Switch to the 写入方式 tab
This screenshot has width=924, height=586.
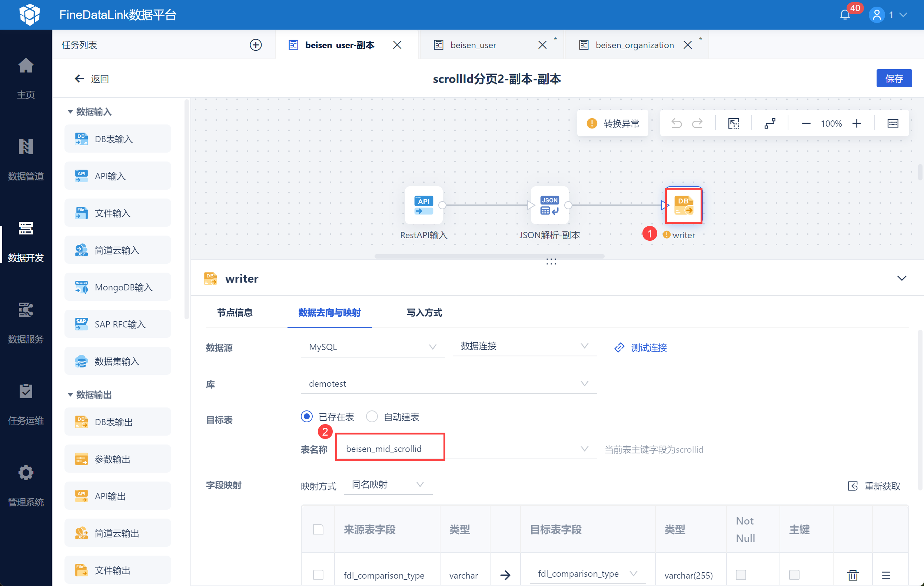(424, 312)
